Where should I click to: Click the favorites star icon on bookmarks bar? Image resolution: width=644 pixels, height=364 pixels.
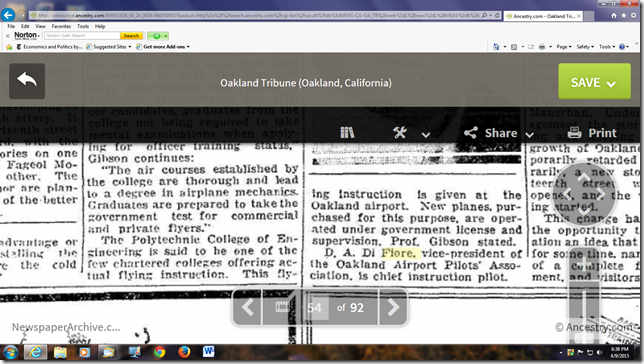pos(9,47)
